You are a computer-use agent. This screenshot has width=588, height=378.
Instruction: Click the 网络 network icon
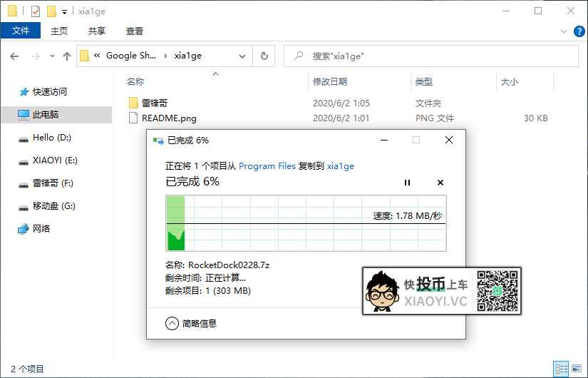24,229
